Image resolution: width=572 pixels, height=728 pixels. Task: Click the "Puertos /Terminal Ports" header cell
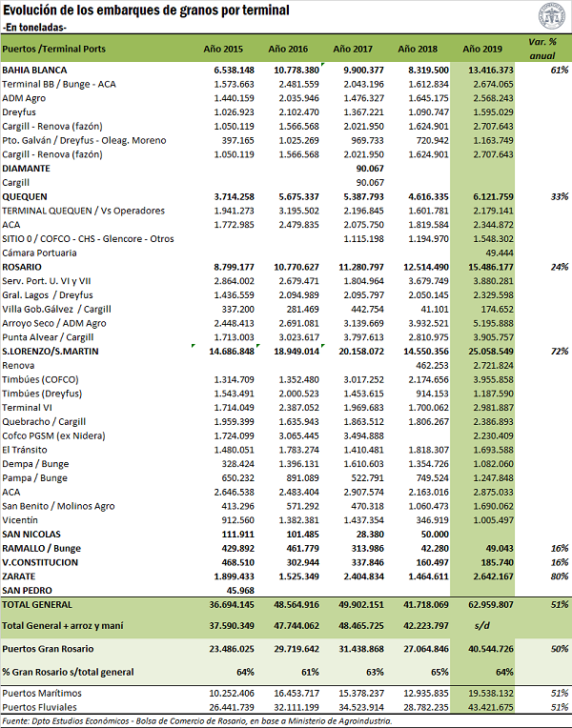54,48
